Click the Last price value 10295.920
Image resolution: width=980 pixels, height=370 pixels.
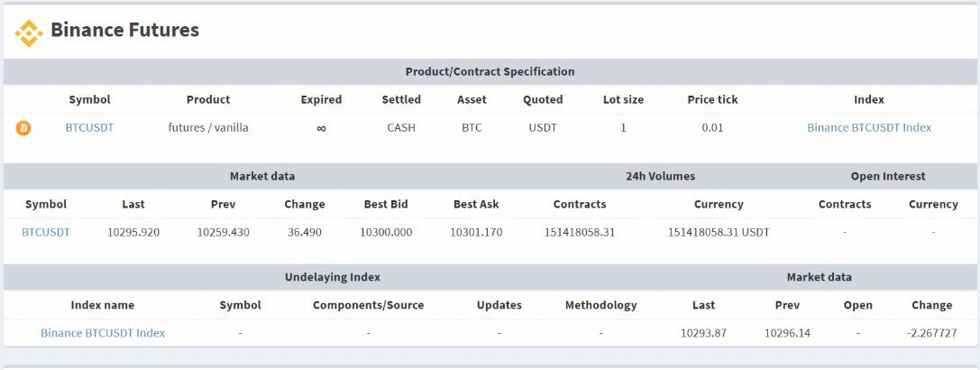[x=133, y=233]
